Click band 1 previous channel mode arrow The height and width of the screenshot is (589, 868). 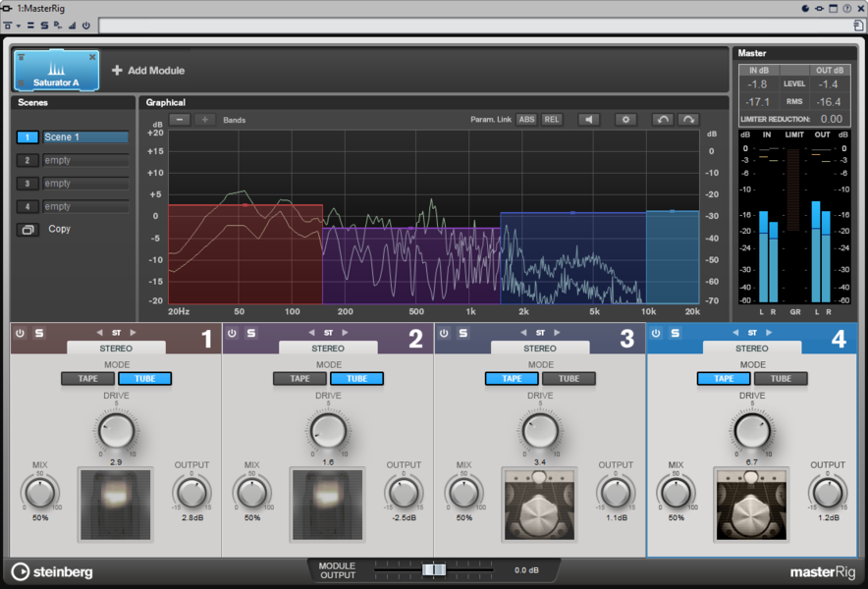[99, 333]
